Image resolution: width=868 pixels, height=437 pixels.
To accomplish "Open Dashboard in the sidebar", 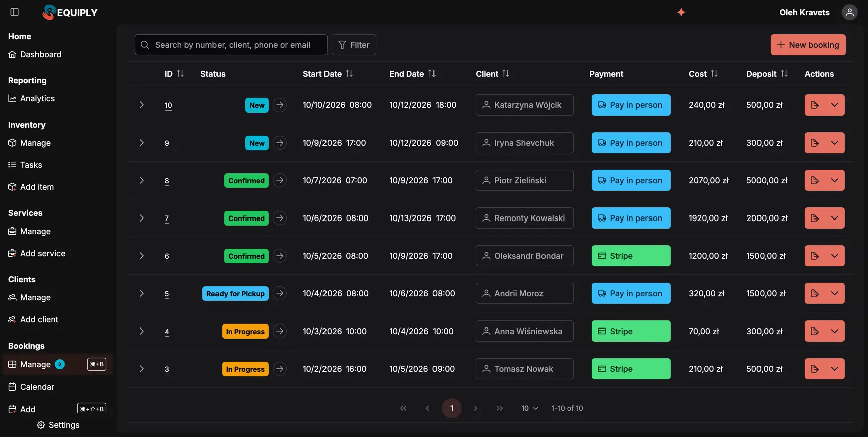I will tap(35, 54).
